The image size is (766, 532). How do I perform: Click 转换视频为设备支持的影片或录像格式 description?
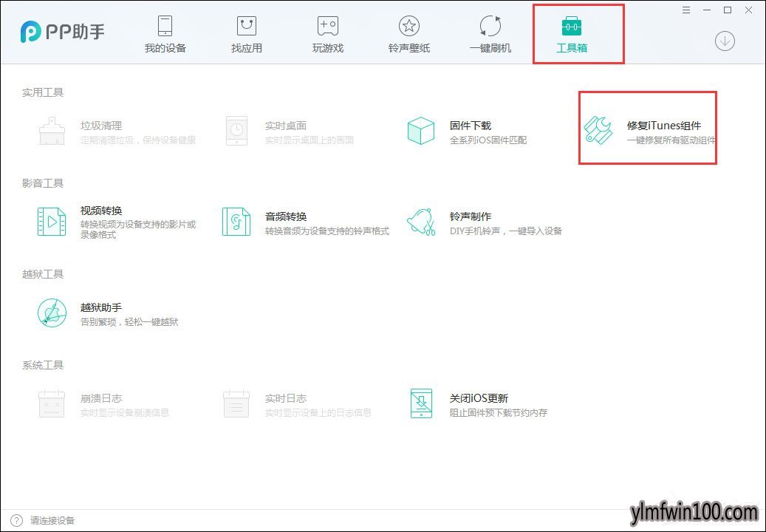tap(138, 230)
